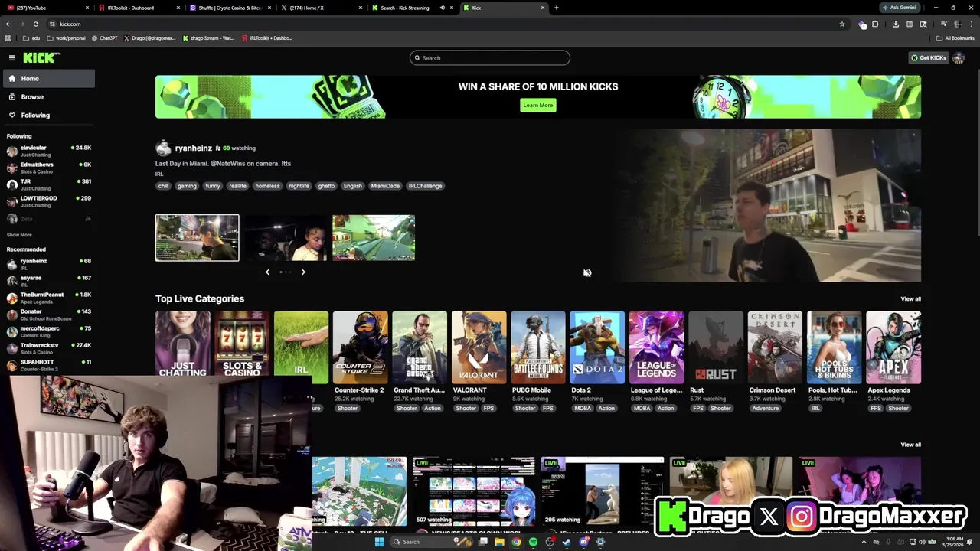Click the 'chill' tag
Screen dimensions: 980x551
tap(163, 186)
